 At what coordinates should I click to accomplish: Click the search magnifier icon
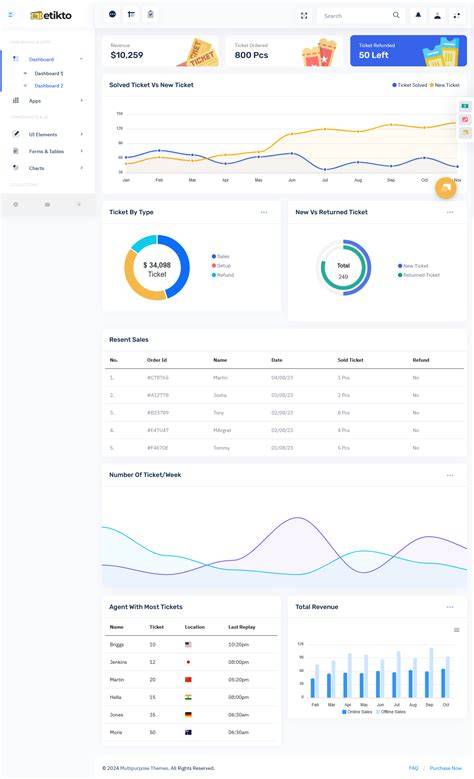point(396,15)
